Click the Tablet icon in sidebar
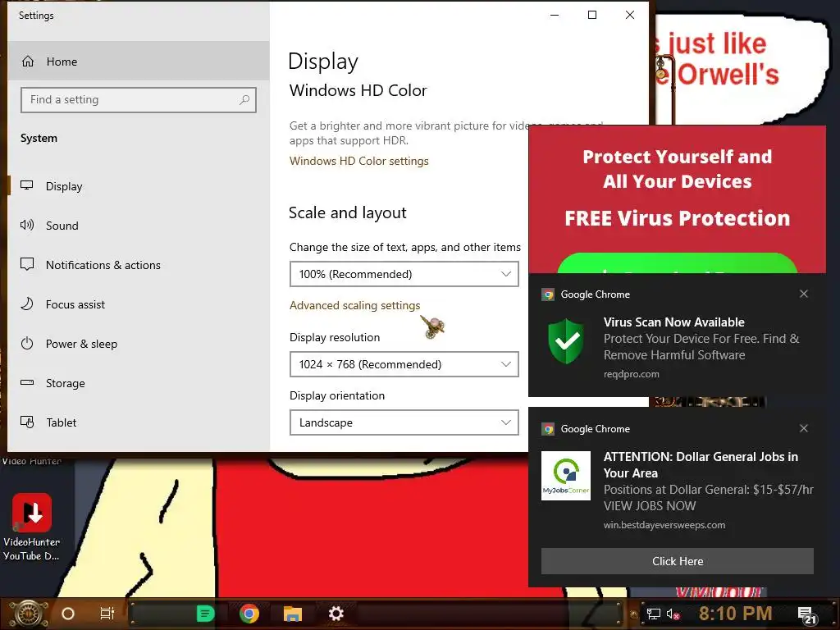The width and height of the screenshot is (840, 630). click(27, 422)
